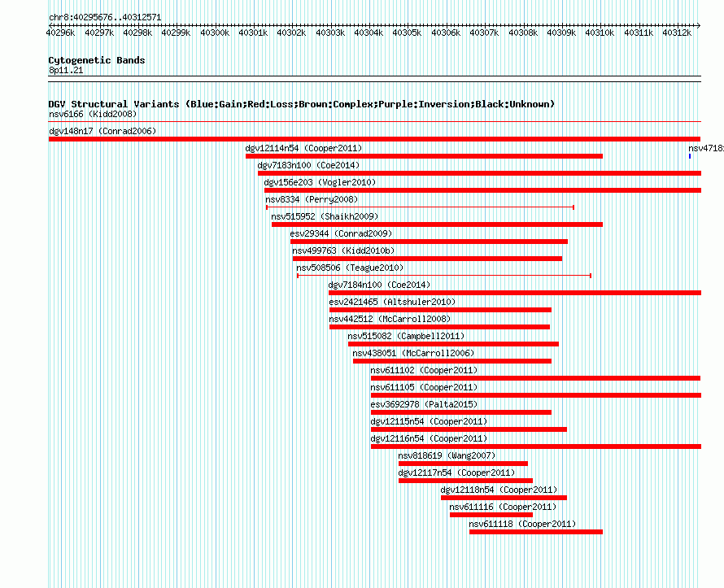Screen dimensions: 724x588
Task: Click nsv499763 (Kidd2010b) label
Action: (x=343, y=250)
